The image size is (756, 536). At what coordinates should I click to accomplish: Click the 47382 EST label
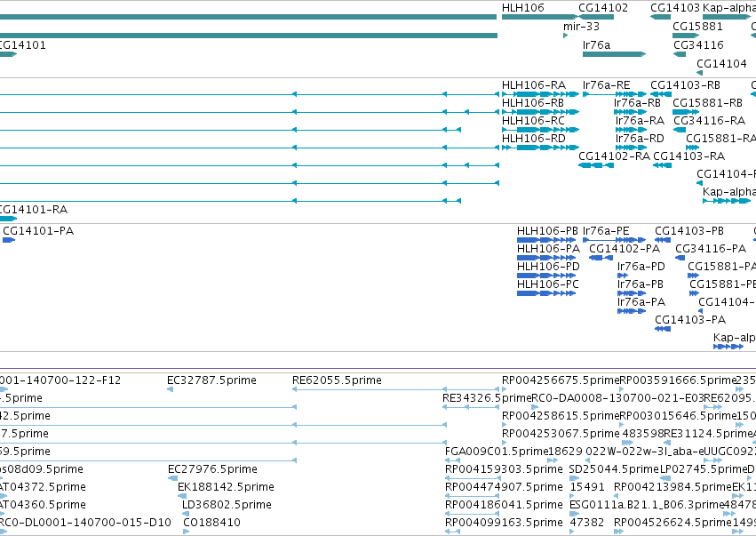587,523
